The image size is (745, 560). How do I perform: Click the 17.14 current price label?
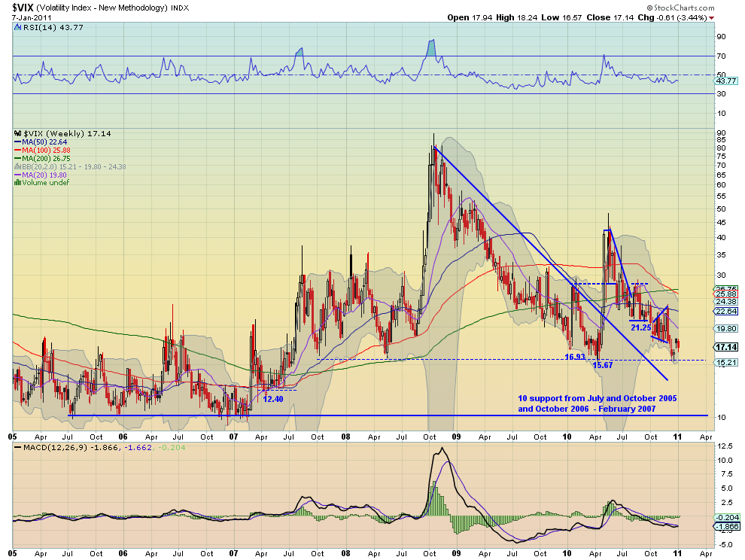pos(726,347)
